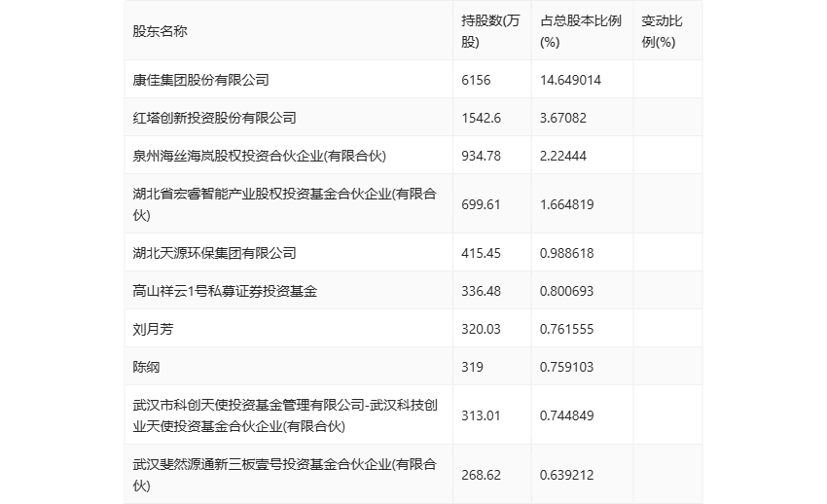Select shareholder 陈纲
The height and width of the screenshot is (504, 827).
[146, 367]
